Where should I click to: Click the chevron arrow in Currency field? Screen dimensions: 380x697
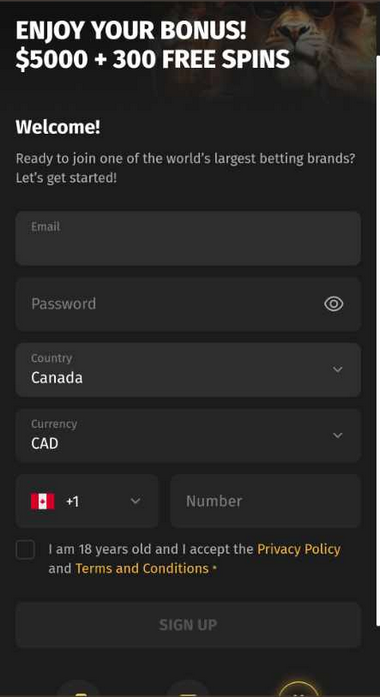[338, 435]
